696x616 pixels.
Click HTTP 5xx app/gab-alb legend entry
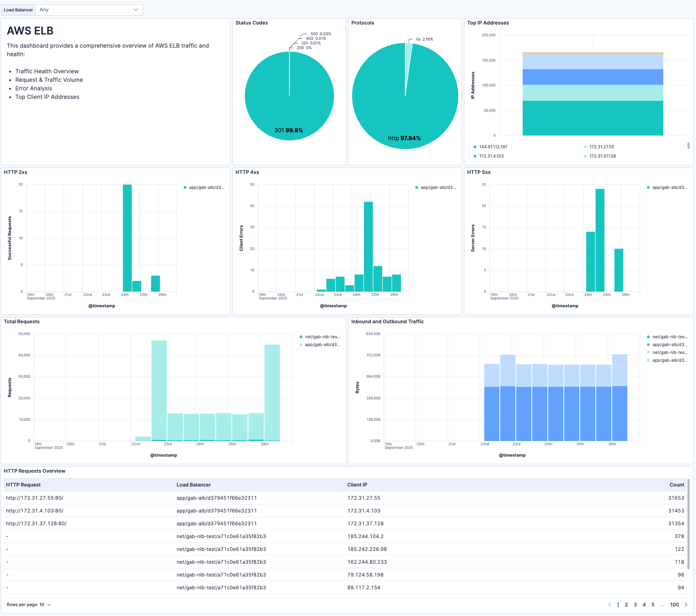pyautogui.click(x=670, y=187)
